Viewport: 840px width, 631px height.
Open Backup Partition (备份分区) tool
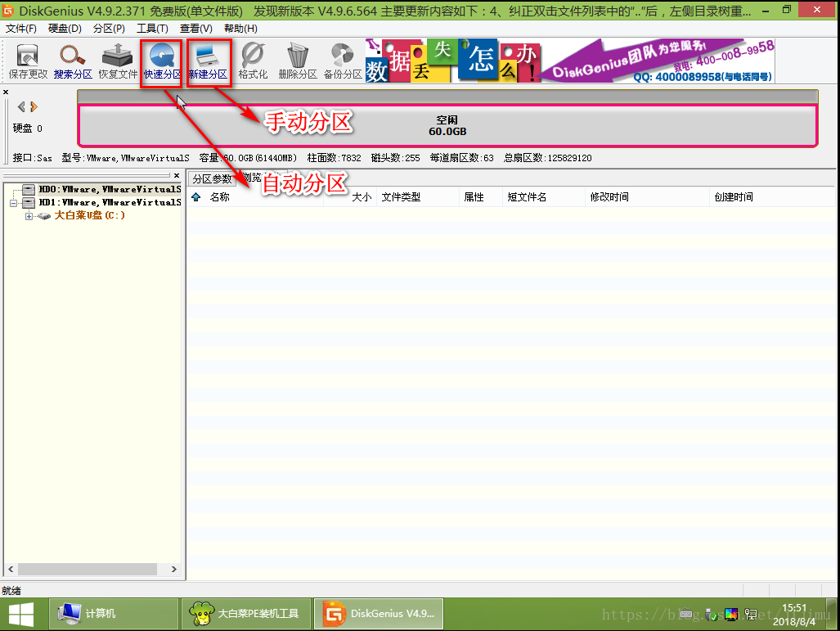(x=343, y=61)
